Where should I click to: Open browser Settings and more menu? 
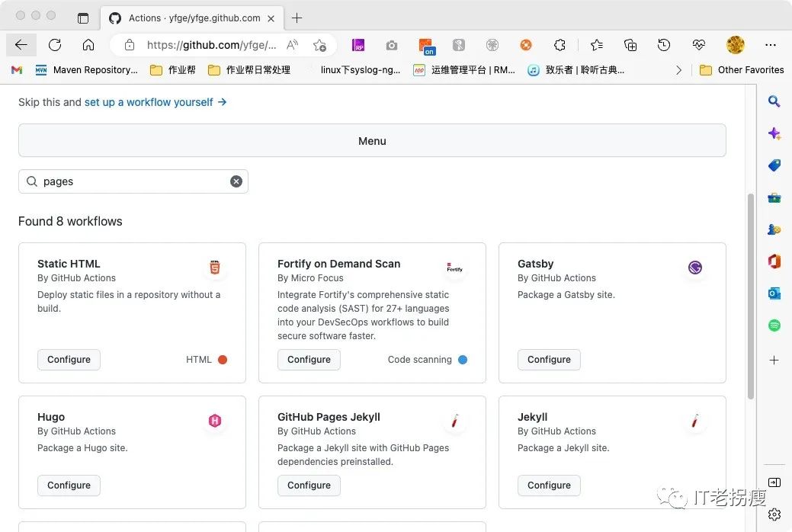click(771, 45)
